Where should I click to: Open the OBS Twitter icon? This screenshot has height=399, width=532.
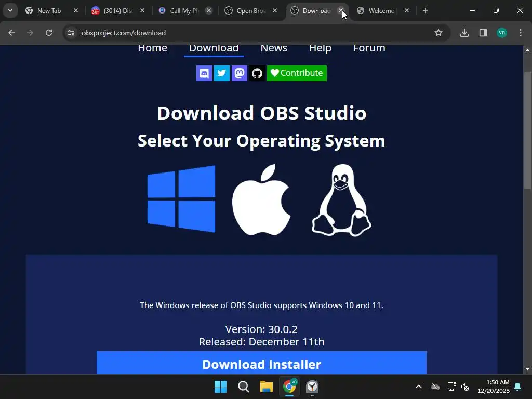point(221,73)
